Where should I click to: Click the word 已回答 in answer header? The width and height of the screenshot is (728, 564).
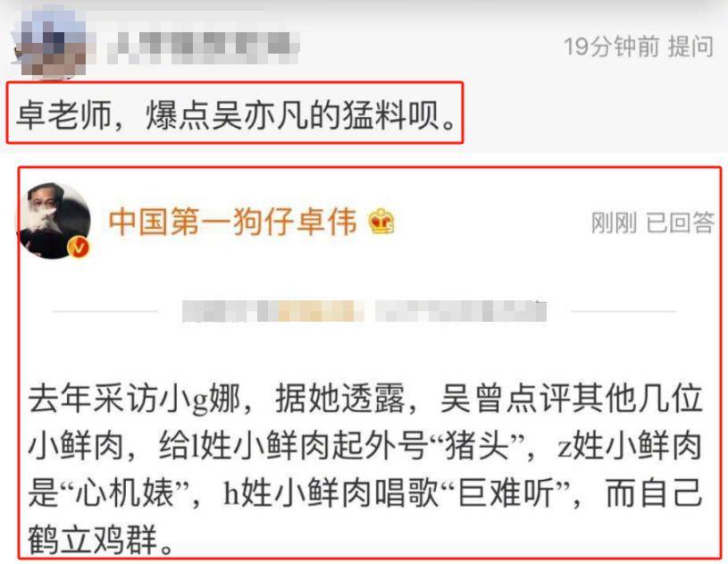(680, 222)
